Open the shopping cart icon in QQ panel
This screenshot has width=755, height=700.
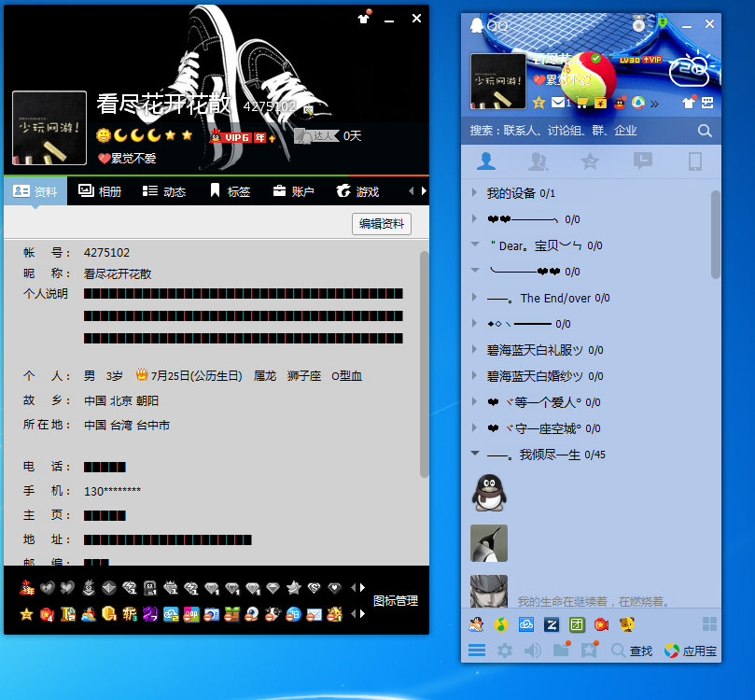pyautogui.click(x=581, y=103)
